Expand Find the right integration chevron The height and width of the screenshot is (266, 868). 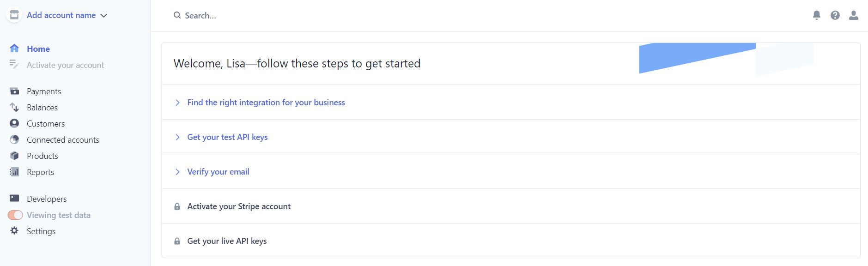177,103
